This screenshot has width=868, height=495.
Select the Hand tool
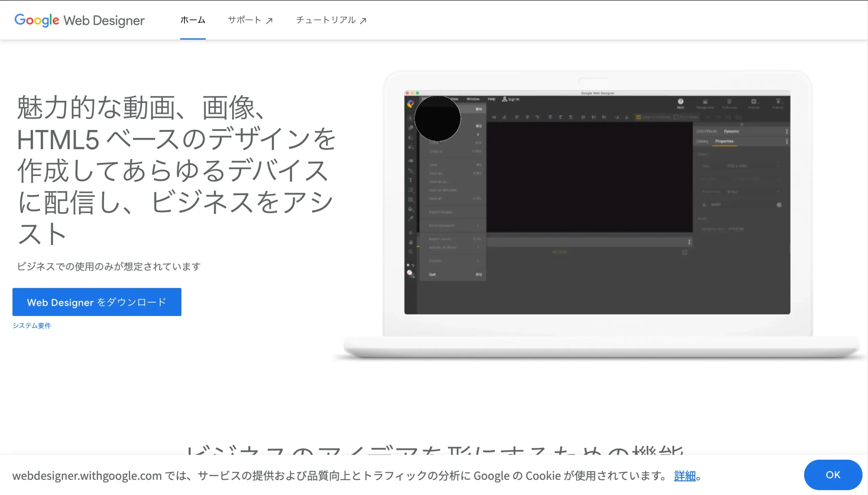coord(410,242)
